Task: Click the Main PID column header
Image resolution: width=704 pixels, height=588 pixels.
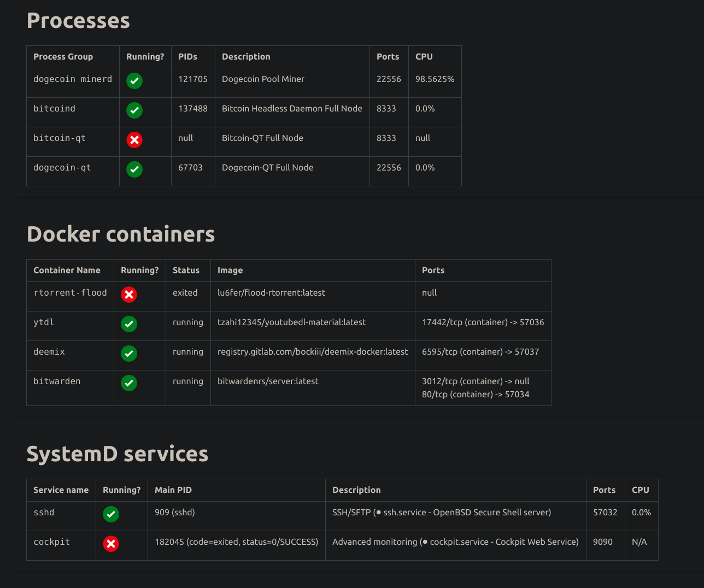Action: [x=173, y=490]
